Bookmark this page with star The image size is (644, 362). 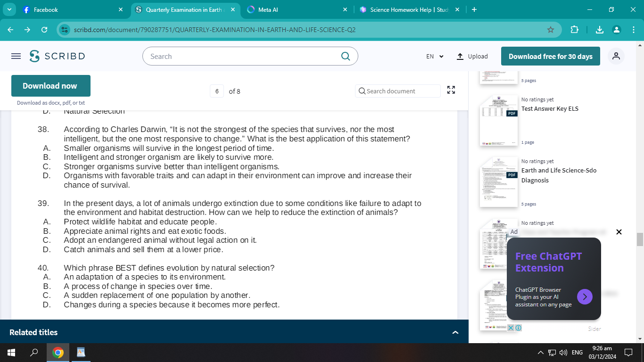coord(551,30)
